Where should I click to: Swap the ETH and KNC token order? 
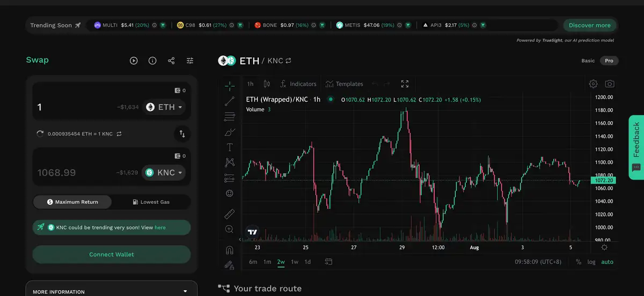tap(182, 134)
